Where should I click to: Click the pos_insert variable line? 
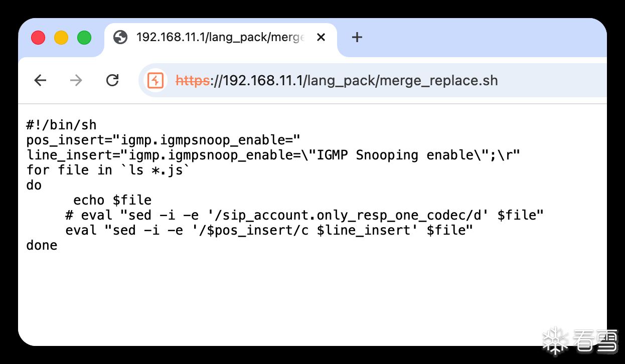[163, 140]
